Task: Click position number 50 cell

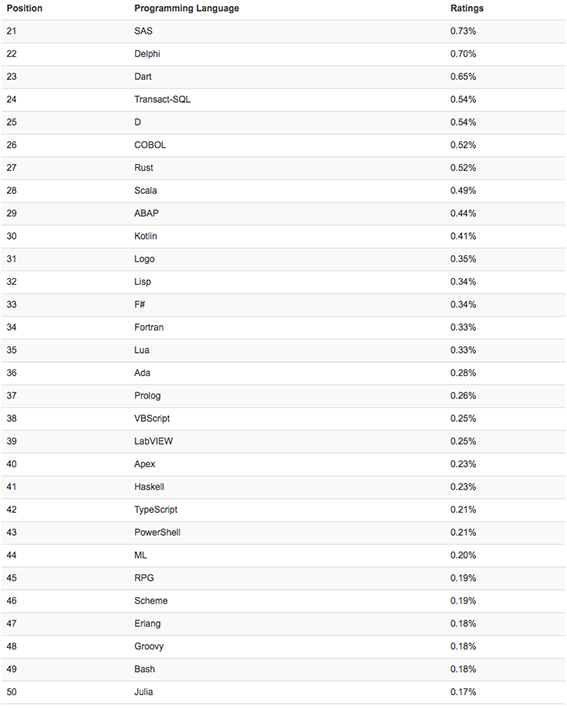Action: click(x=12, y=692)
